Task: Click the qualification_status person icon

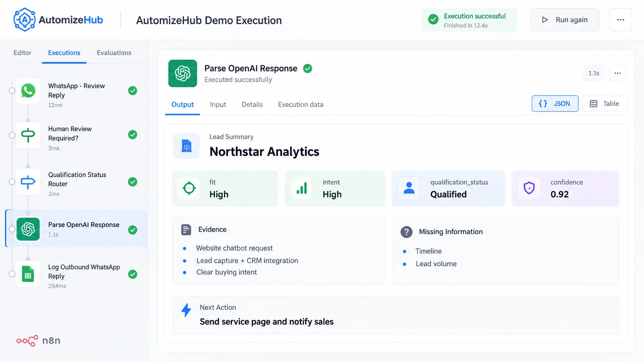Action: tap(409, 188)
